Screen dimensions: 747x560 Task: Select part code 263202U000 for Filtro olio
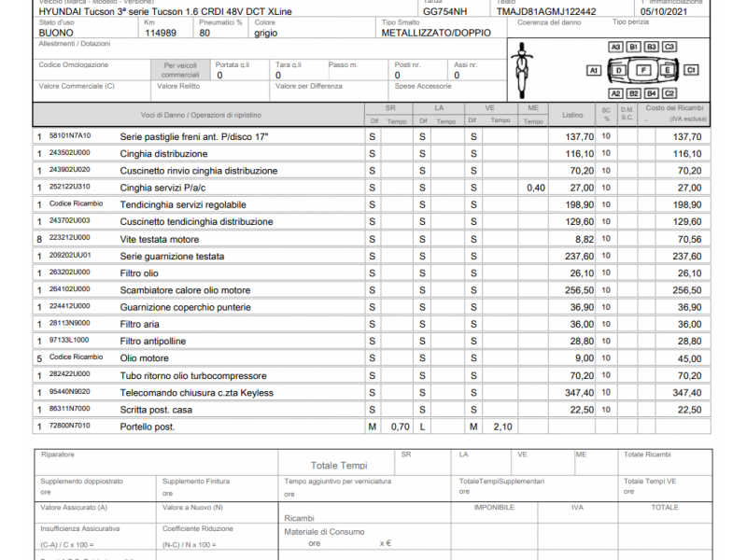coord(69,272)
